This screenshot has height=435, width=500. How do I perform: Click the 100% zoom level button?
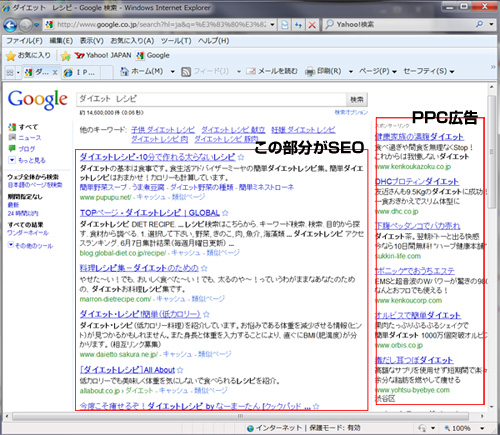[458, 428]
